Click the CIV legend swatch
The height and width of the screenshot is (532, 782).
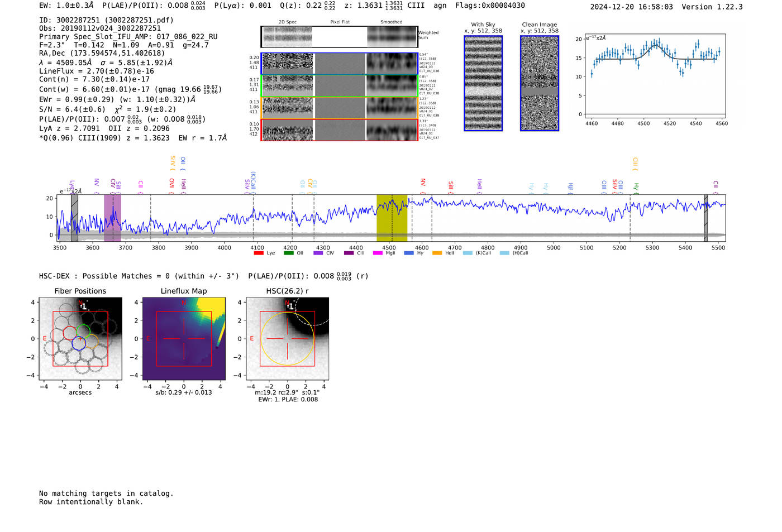[x=318, y=253]
